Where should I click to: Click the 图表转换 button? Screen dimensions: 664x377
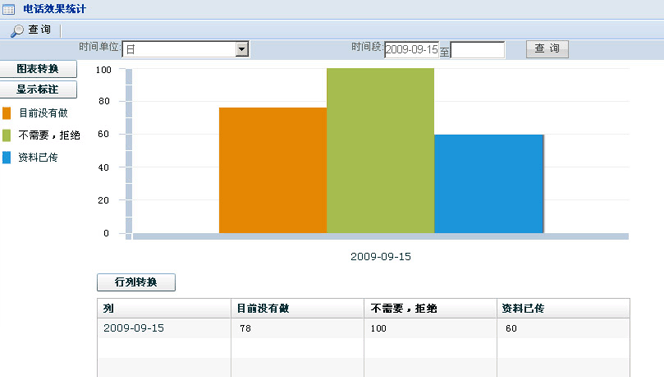click(x=38, y=69)
